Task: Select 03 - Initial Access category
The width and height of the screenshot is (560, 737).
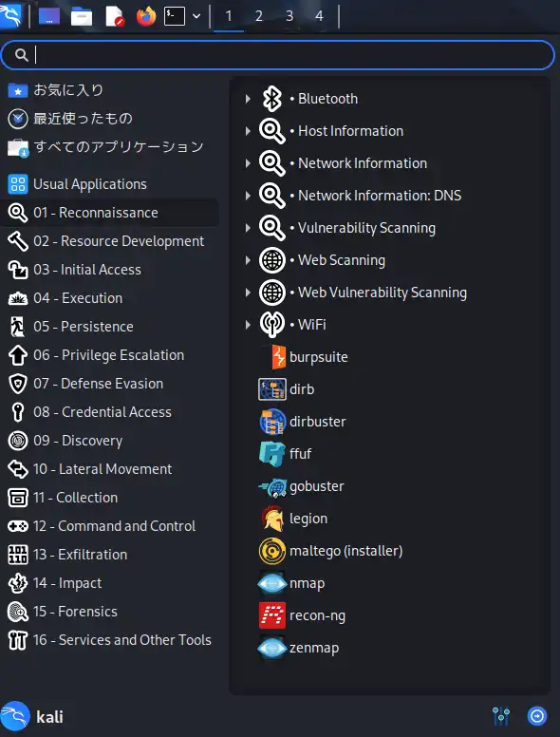Action: (x=109, y=270)
